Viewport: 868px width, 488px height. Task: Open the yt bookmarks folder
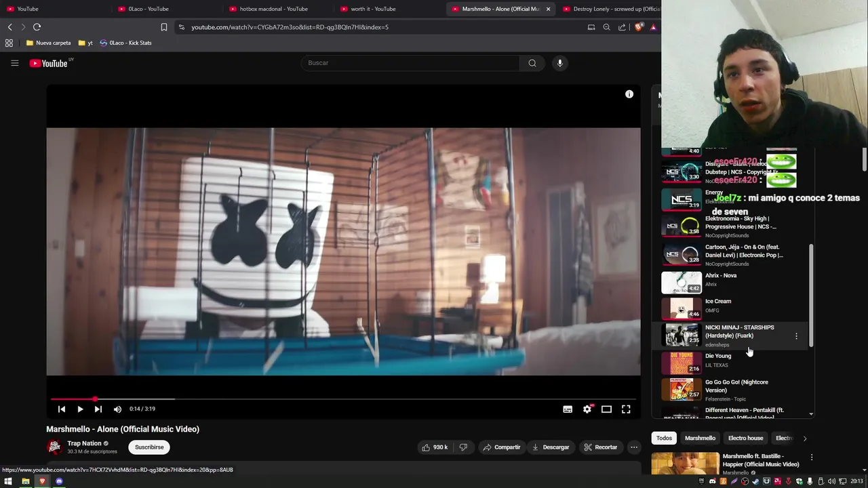point(85,43)
